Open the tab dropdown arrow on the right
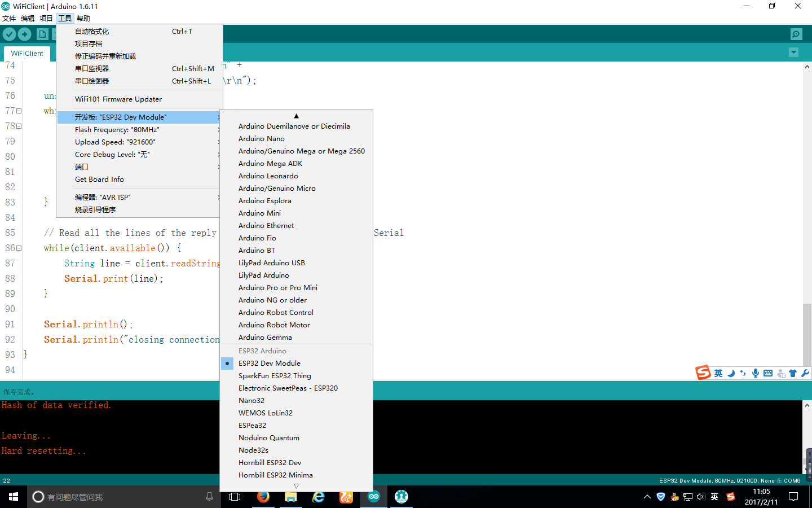812x508 pixels. click(793, 52)
